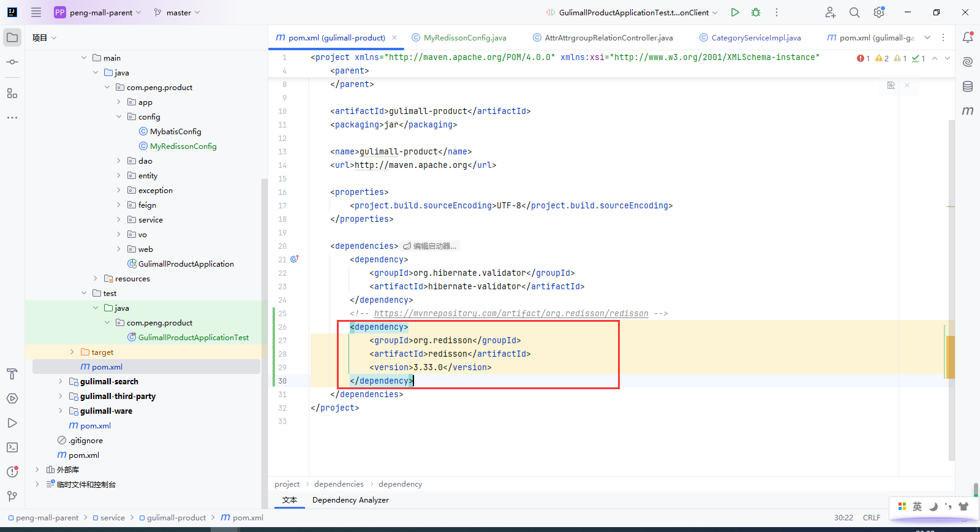Image resolution: width=980 pixels, height=532 pixels.
Task: Open Search Everywhere magnifier
Action: click(x=854, y=12)
